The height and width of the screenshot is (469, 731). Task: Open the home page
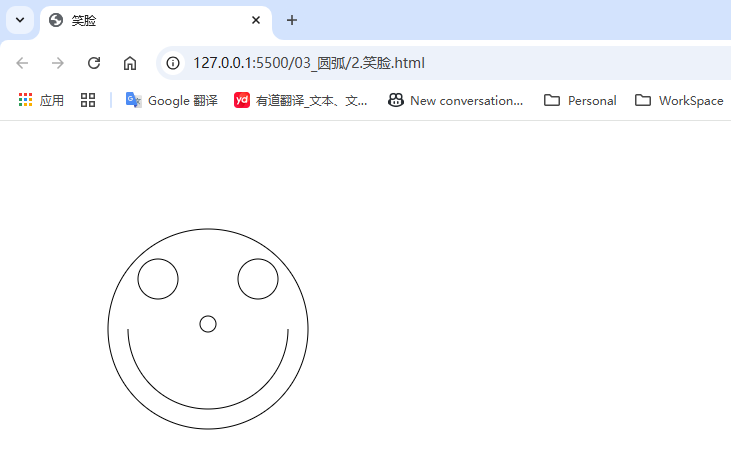[x=130, y=63]
